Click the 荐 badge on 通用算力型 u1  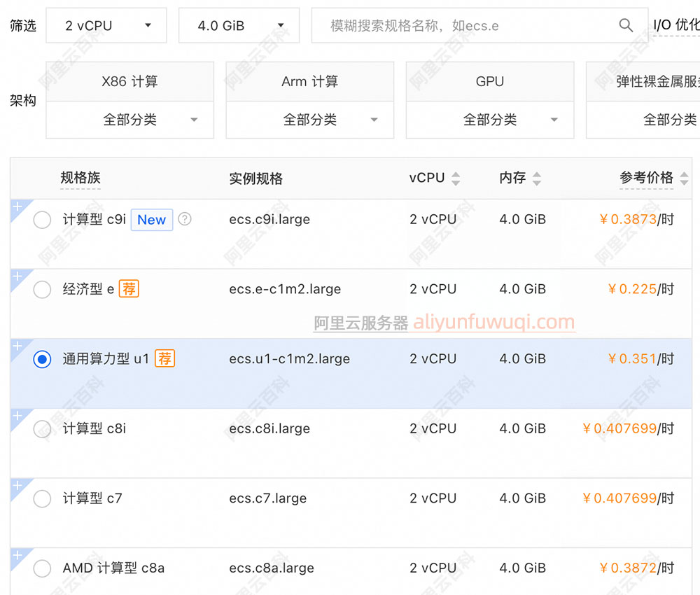click(164, 358)
